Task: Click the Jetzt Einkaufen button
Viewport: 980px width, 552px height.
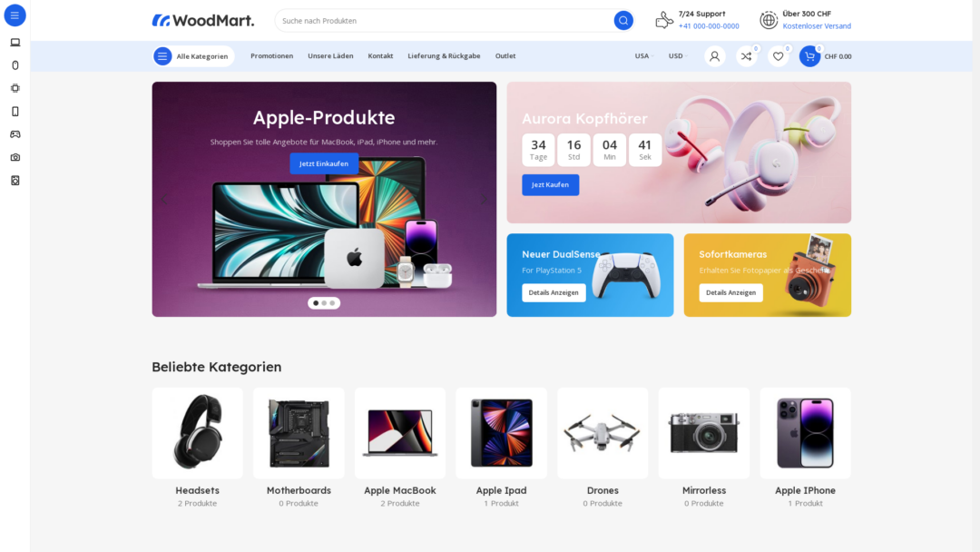Action: pos(324,163)
